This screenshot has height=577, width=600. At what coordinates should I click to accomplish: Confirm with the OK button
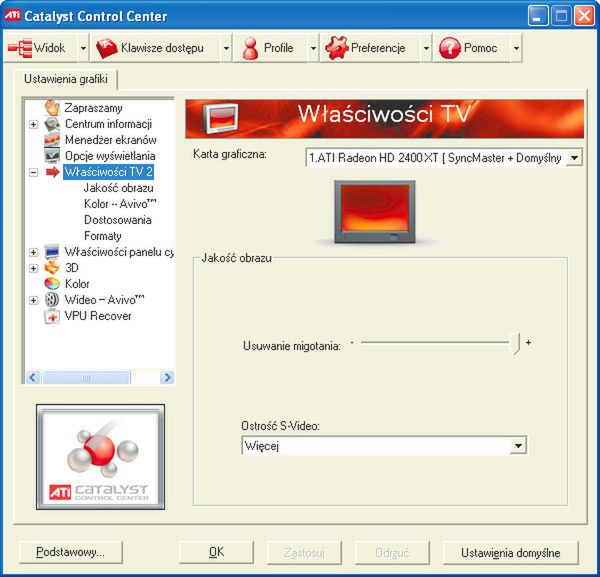[x=216, y=552]
